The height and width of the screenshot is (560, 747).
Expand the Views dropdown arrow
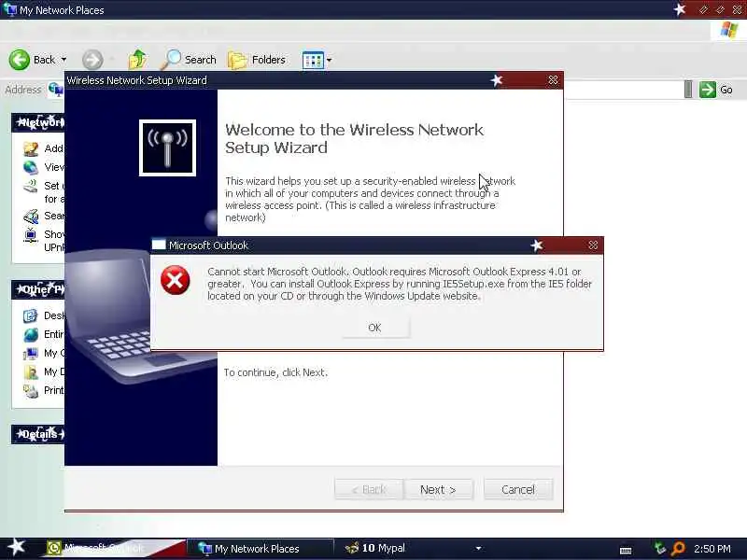click(329, 61)
